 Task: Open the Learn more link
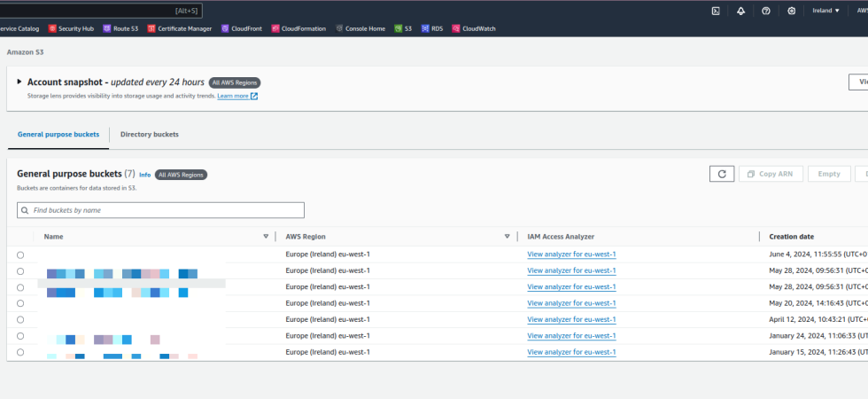[x=232, y=96]
